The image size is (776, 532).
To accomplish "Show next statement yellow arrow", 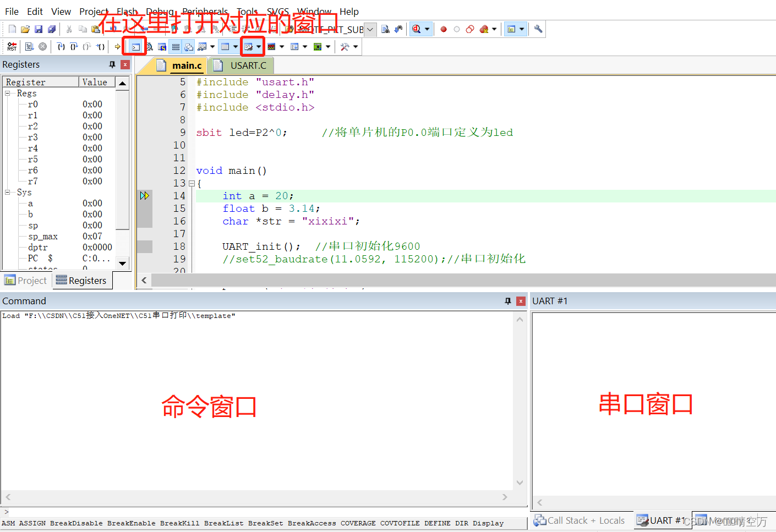I will (x=117, y=47).
